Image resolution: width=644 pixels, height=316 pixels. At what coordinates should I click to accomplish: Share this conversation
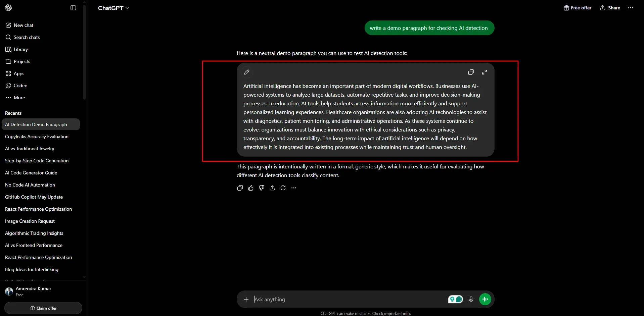point(610,8)
